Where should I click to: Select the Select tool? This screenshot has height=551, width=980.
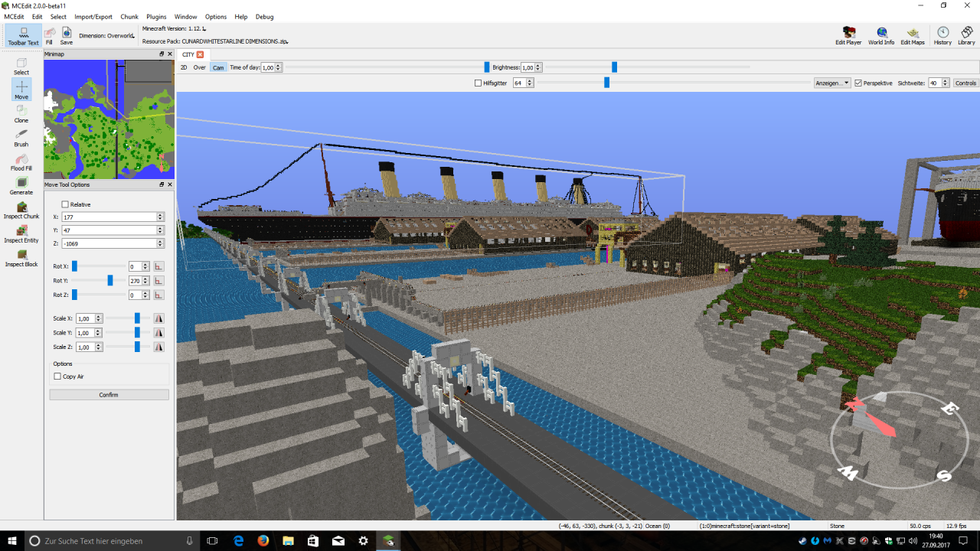[21, 65]
